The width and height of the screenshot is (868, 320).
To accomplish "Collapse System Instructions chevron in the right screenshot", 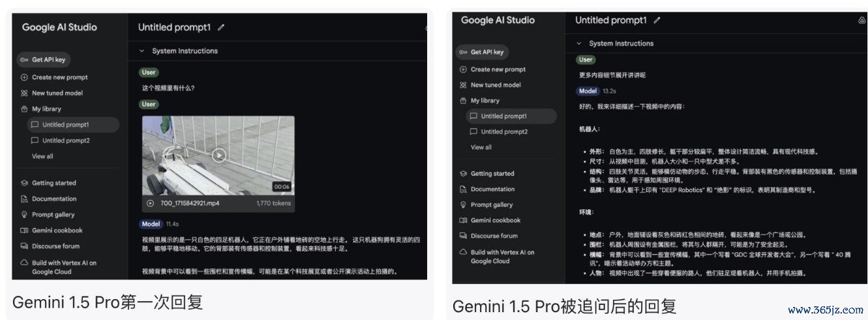I will 578,44.
